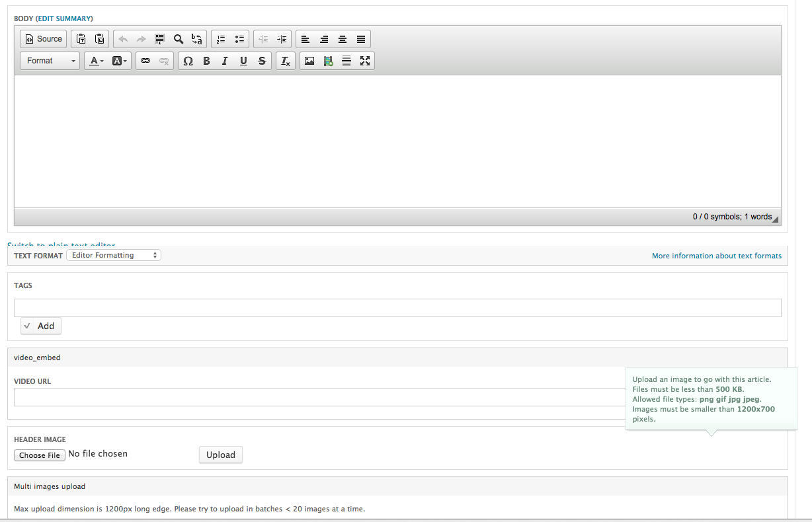The image size is (812, 522).
Task: Increase indent in the editor
Action: pyautogui.click(x=282, y=39)
